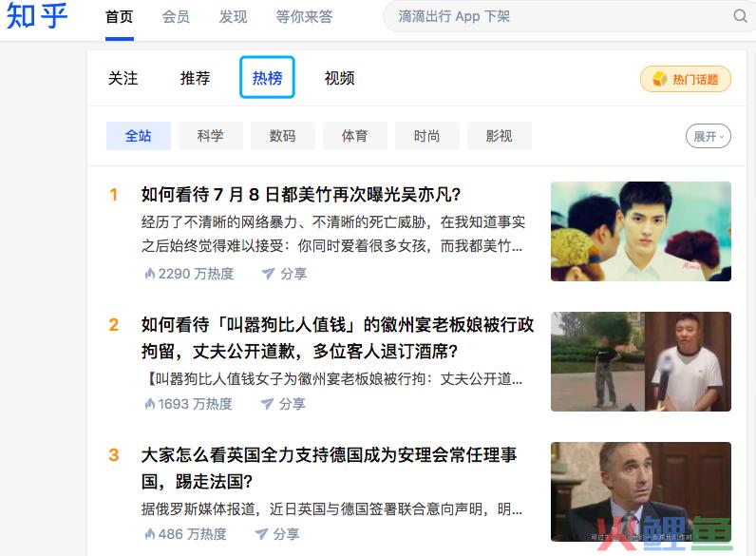Open the 等你来答 navigation item

[304, 17]
